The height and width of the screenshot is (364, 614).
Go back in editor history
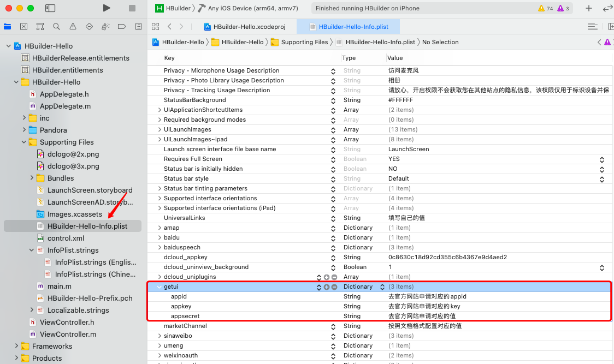point(169,27)
